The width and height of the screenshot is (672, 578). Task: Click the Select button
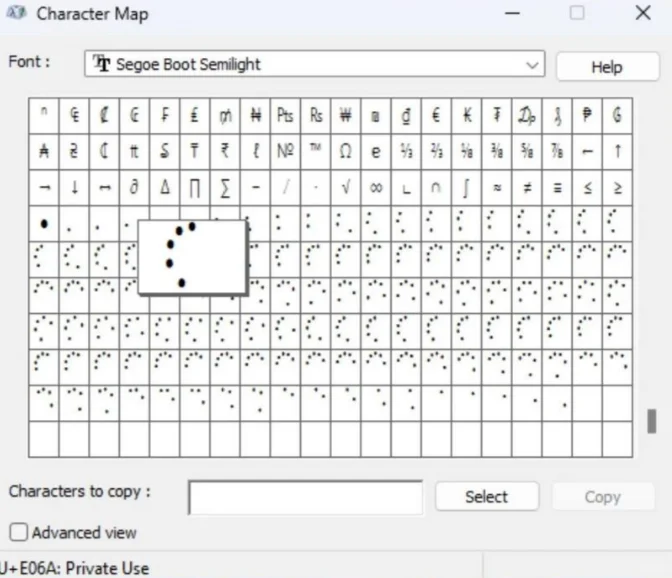[487, 497]
